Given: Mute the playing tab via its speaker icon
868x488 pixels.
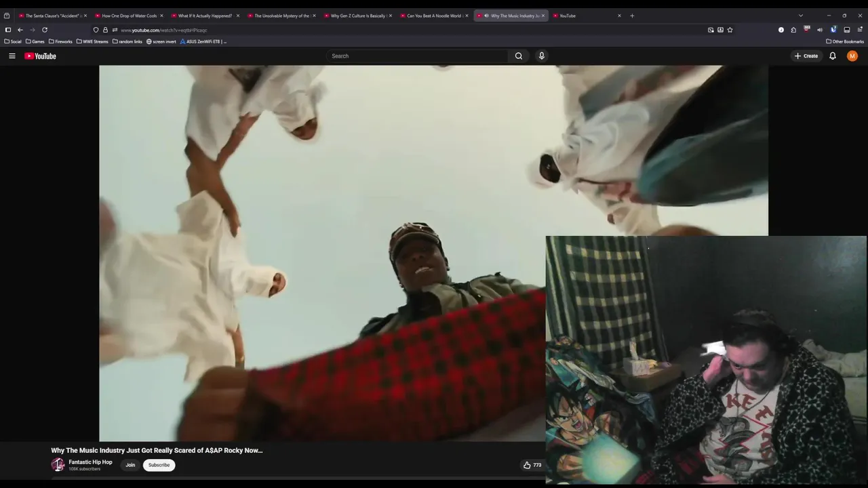Looking at the screenshot, I should 486,16.
